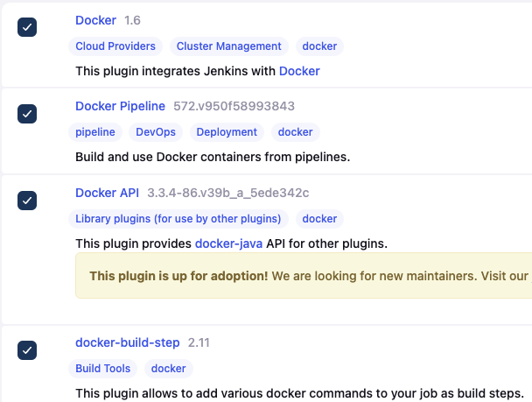The image size is (532, 402).
Task: Open the Docker plugin title link
Action: (95, 20)
